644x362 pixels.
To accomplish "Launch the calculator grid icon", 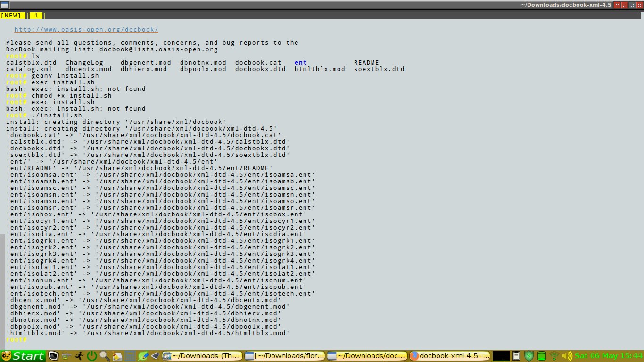I will [x=130, y=356].
